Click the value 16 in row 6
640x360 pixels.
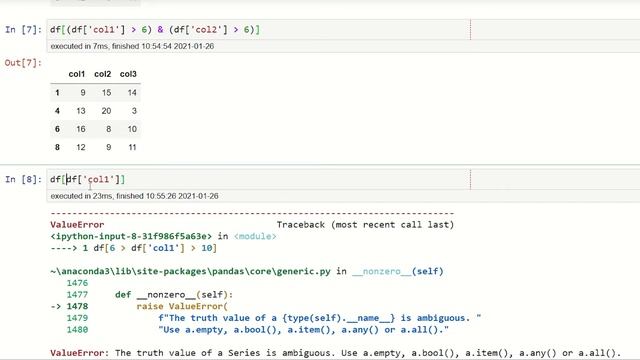tap(81, 129)
